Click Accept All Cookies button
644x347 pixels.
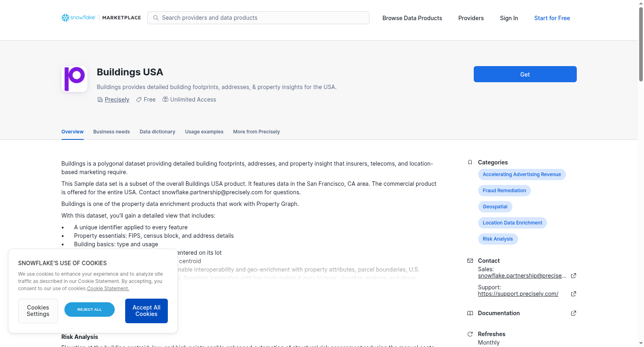click(147, 311)
